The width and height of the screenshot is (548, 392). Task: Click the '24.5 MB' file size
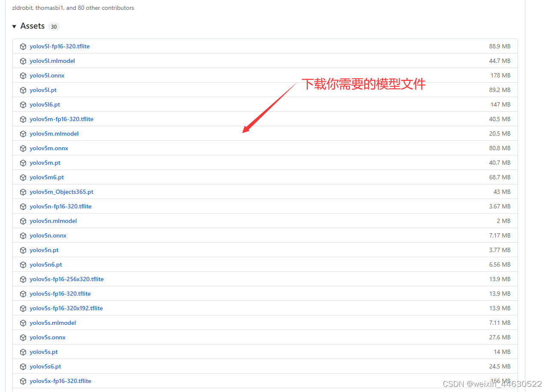tap(500, 366)
